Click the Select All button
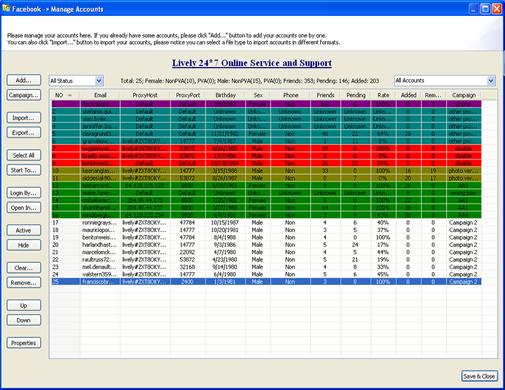 (24, 155)
